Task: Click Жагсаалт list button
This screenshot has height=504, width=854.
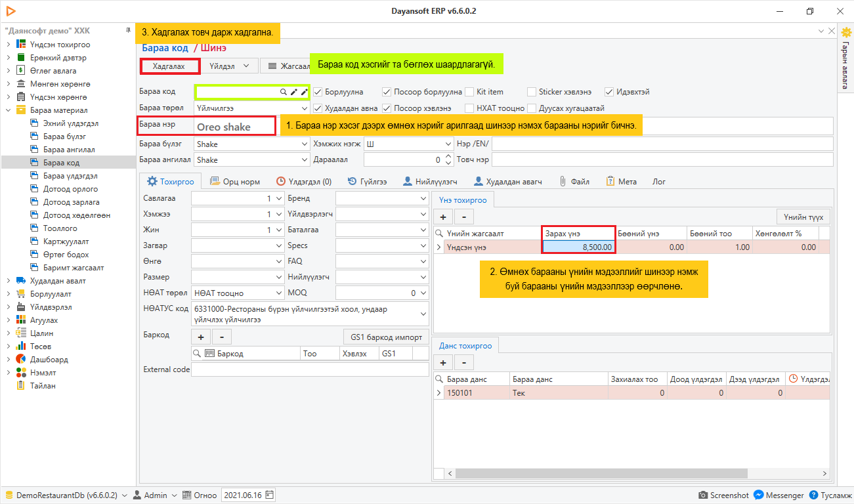Action: click(x=285, y=66)
